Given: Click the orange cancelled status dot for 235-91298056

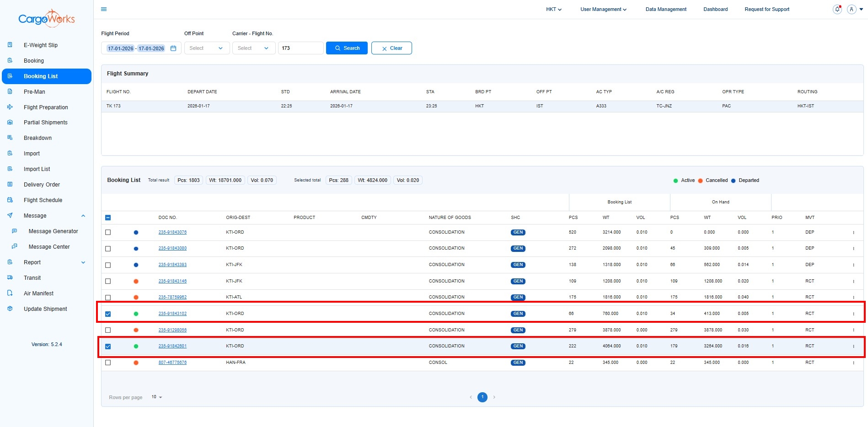Looking at the screenshot, I should tap(136, 330).
